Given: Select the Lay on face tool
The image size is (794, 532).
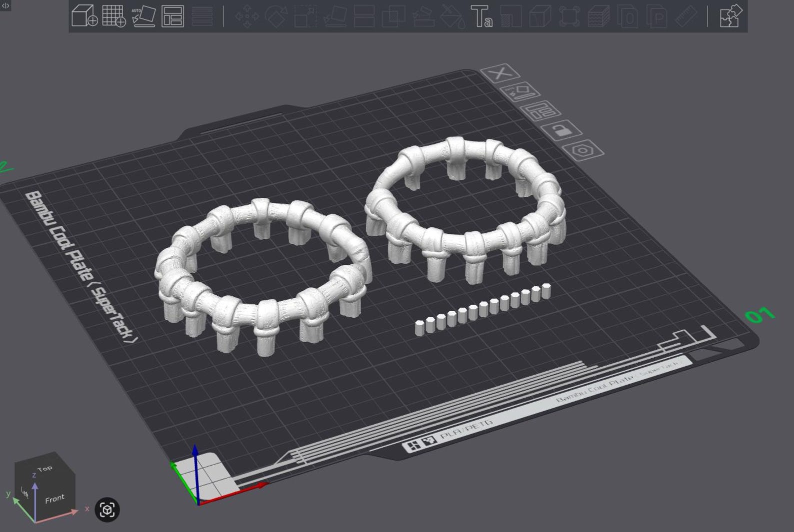Looking at the screenshot, I should (x=335, y=16).
